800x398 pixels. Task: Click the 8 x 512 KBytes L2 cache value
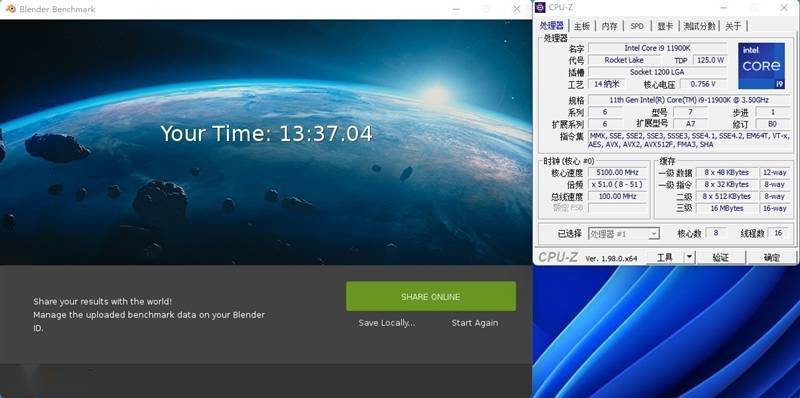727,196
